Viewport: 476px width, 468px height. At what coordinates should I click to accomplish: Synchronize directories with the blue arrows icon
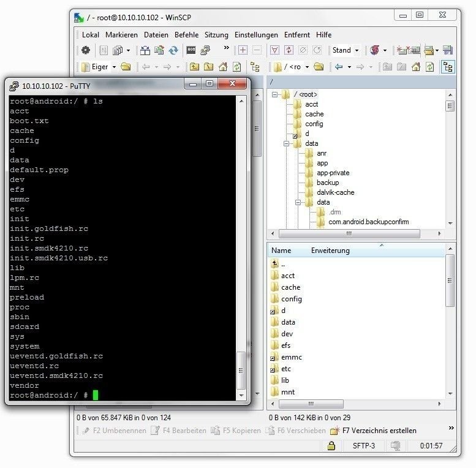coord(173,50)
